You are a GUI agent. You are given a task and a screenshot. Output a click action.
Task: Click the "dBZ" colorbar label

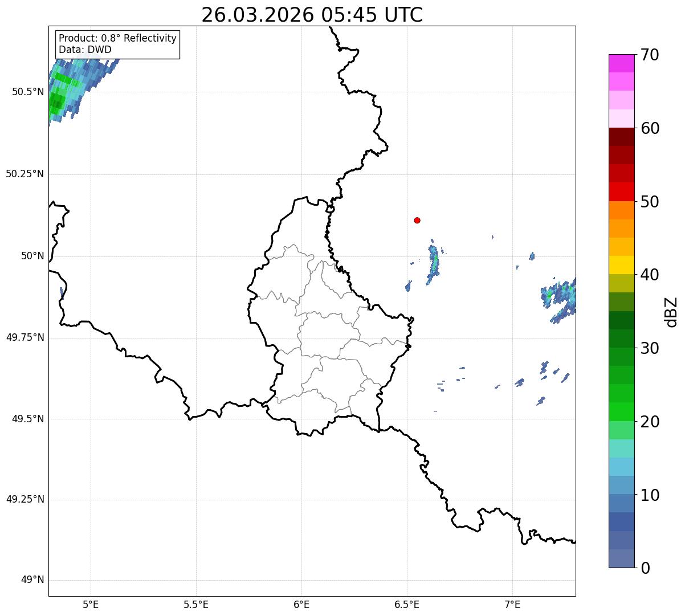click(x=671, y=311)
